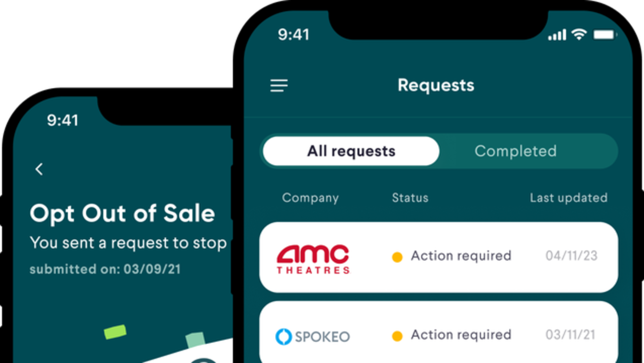Tap the Opt Out of Sale heading
This screenshot has height=363, width=644.
pyautogui.click(x=122, y=214)
